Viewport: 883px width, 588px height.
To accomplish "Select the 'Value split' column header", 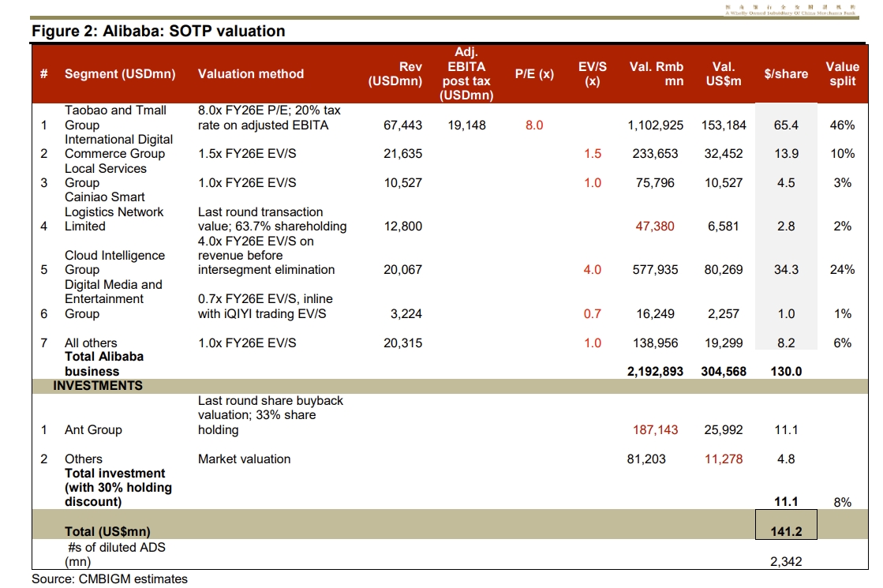I will (843, 73).
